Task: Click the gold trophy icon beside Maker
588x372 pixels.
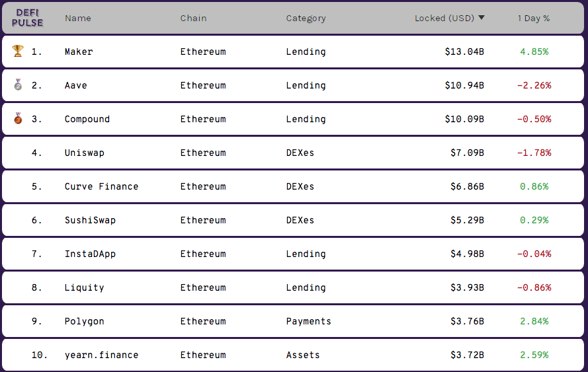Action: (18, 51)
